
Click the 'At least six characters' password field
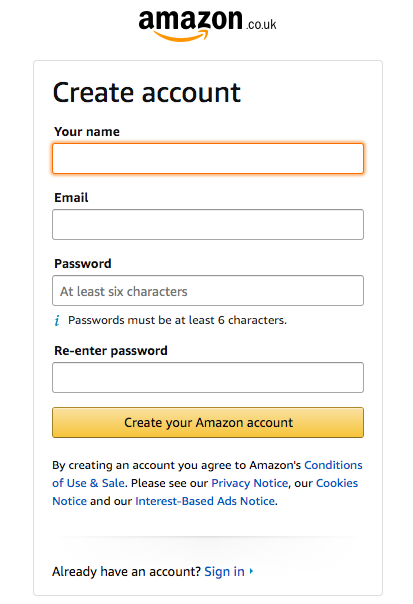pos(208,290)
